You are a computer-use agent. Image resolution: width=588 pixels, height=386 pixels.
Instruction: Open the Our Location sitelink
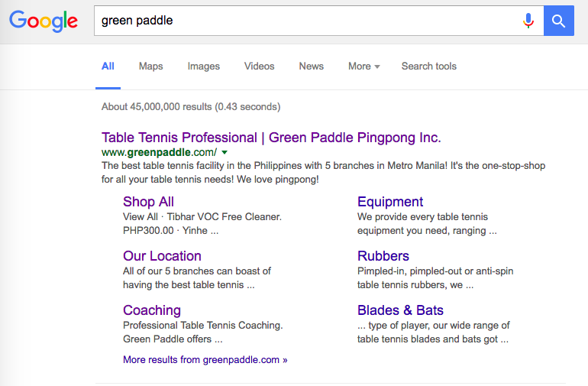[x=162, y=256]
